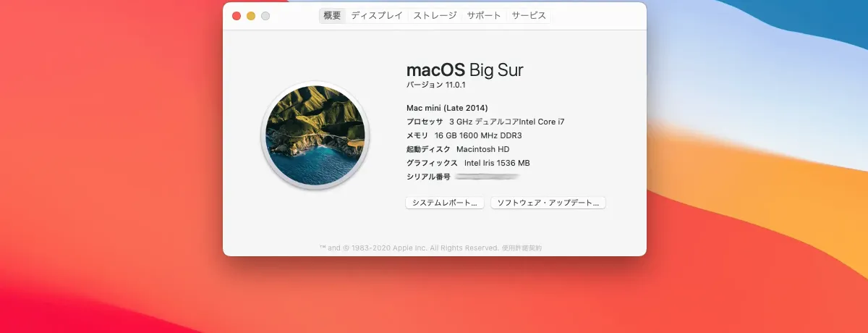Viewport: 868px width, 333px height.
Task: Switch to the ディスプレイ tab
Action: click(x=376, y=16)
